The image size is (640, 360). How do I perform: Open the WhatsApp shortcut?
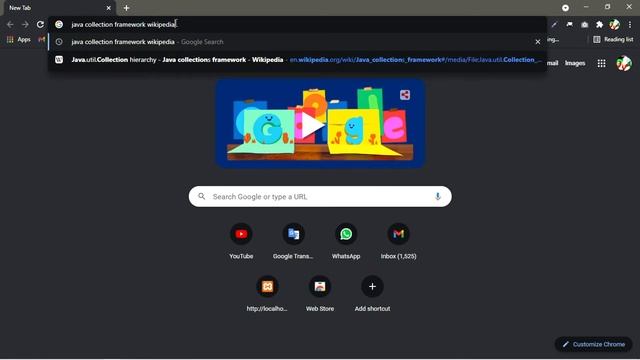[x=346, y=241]
